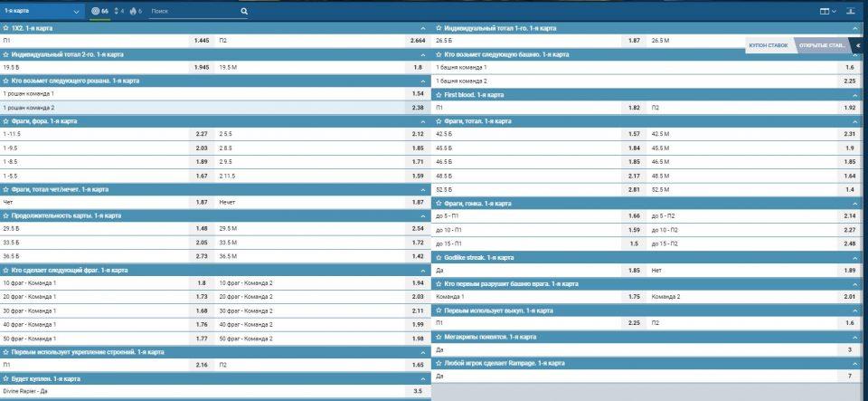This screenshot has width=868, height=401.
Task: Favorite the '1X2. 1-я карта' market star
Action: (5, 28)
